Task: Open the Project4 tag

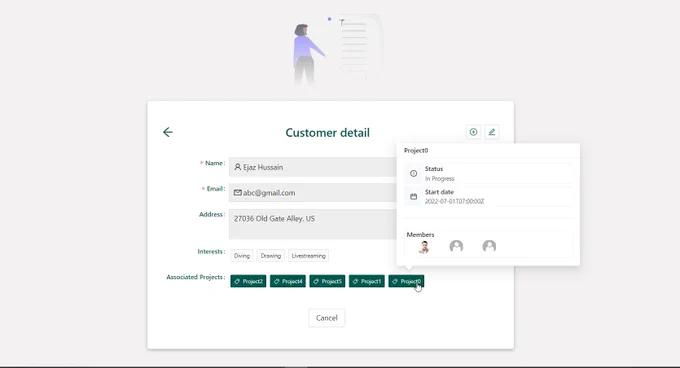Action: [x=288, y=281]
